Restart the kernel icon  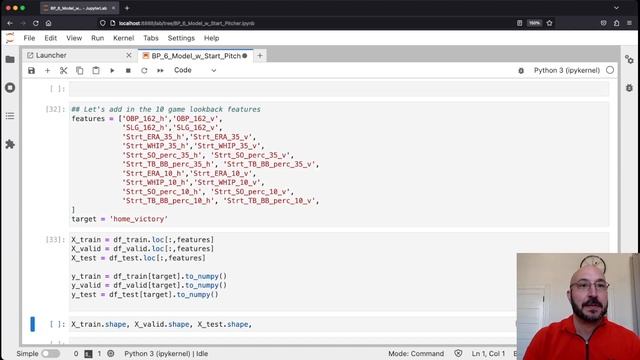click(x=144, y=71)
